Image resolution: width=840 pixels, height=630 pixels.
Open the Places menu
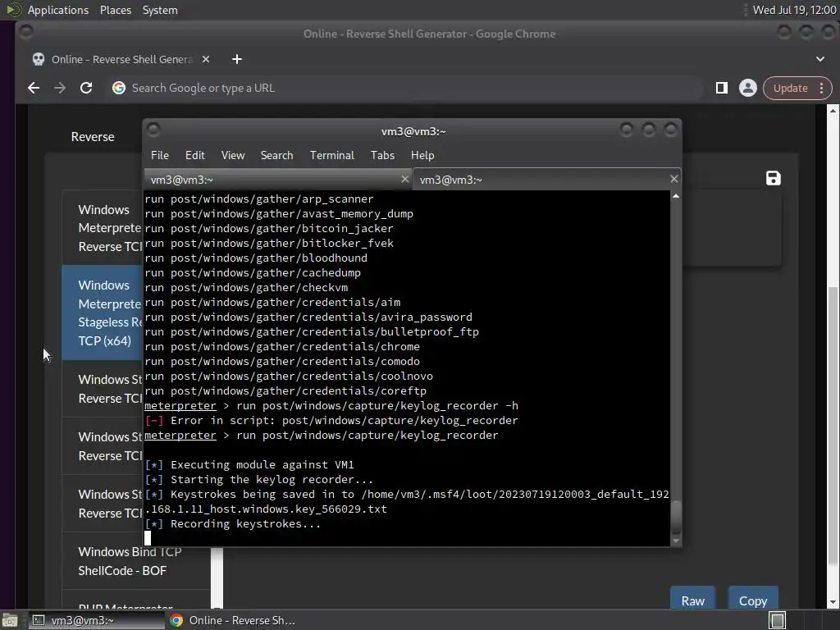coord(115,10)
